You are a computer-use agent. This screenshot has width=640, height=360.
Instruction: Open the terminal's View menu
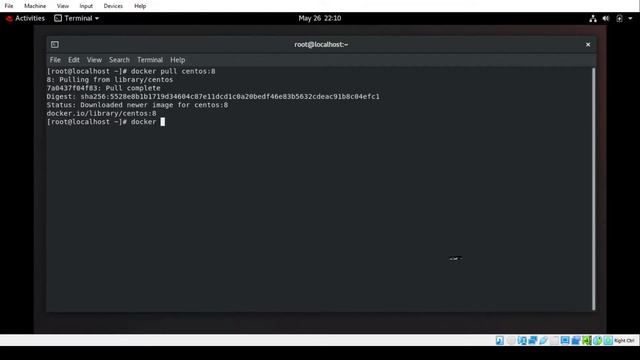click(x=94, y=60)
